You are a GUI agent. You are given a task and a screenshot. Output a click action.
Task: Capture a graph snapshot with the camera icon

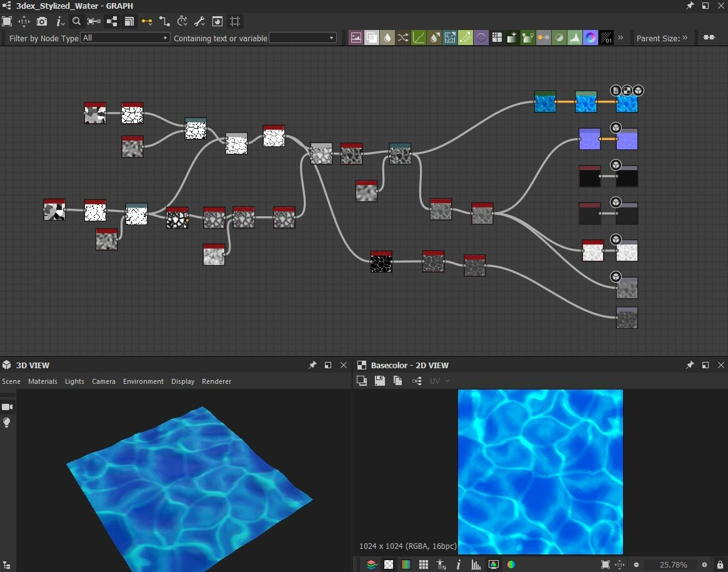[x=42, y=21]
